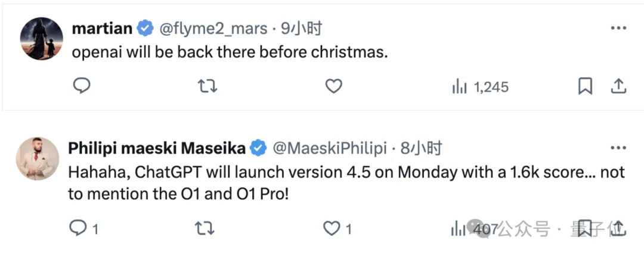View analytics showing 407 views
Image resolution: width=644 pixels, height=255 pixels.
[x=475, y=228]
